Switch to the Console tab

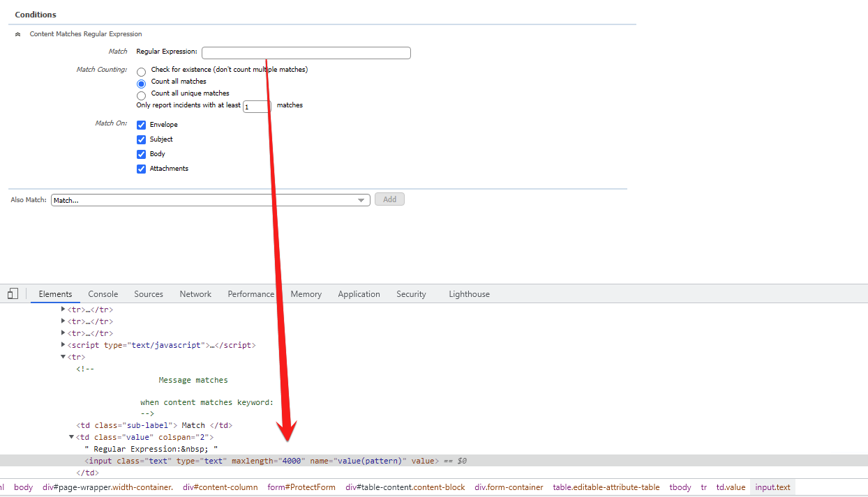(x=103, y=294)
